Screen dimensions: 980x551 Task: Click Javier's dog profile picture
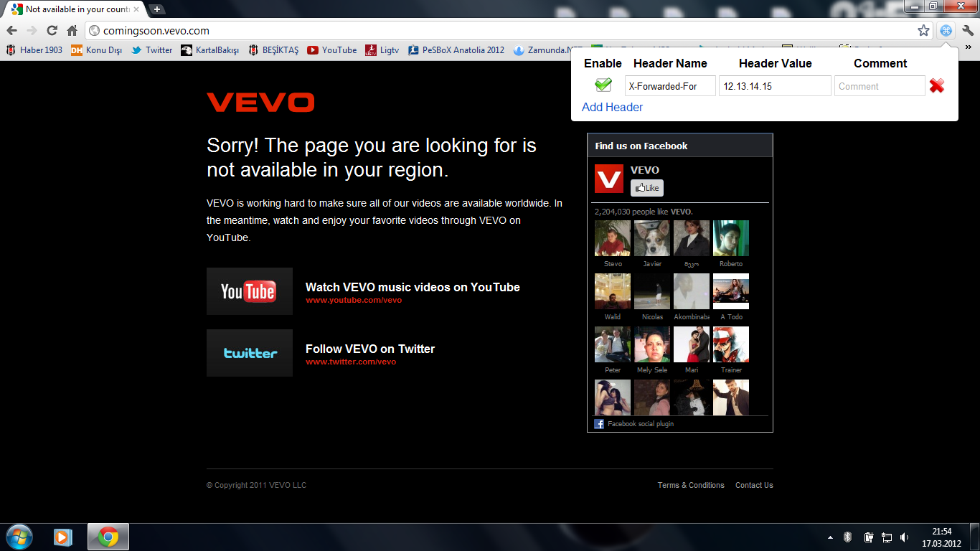tap(652, 238)
